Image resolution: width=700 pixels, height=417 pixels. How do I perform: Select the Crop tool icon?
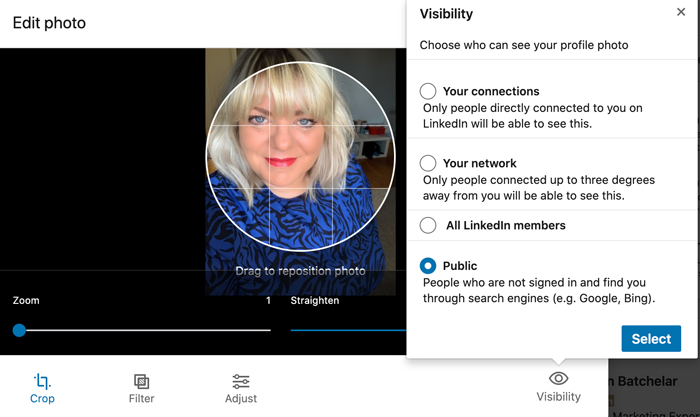tap(42, 381)
